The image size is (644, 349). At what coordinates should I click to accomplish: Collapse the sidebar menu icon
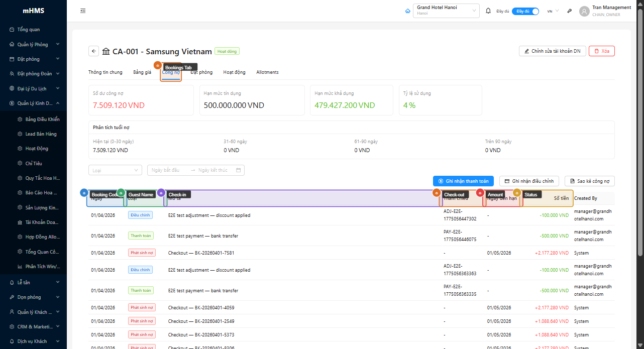point(83,11)
